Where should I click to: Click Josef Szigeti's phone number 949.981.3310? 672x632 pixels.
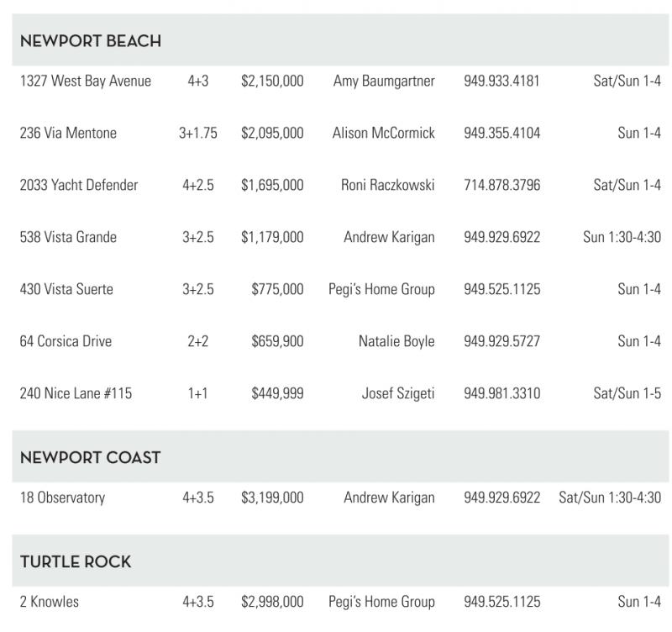501,394
